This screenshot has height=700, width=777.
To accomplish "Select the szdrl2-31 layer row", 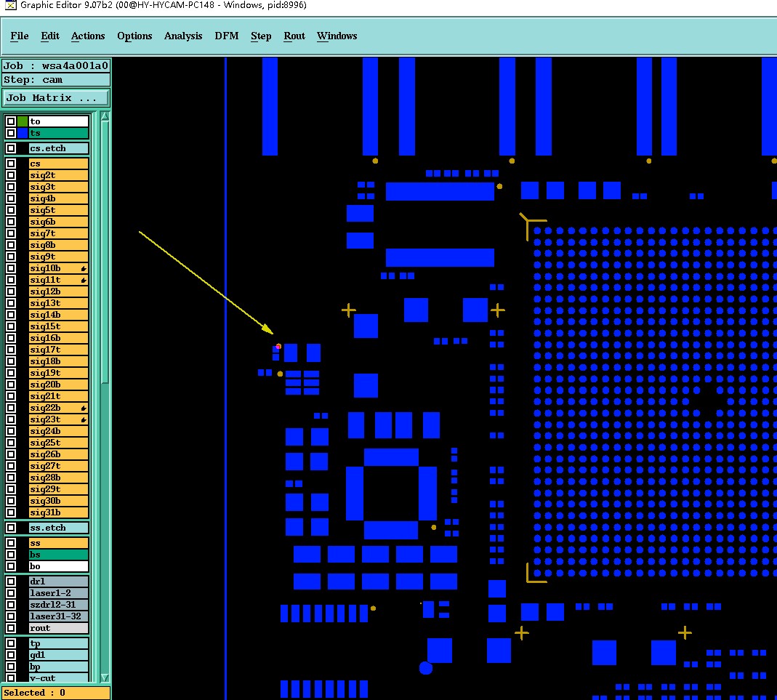I will click(58, 604).
